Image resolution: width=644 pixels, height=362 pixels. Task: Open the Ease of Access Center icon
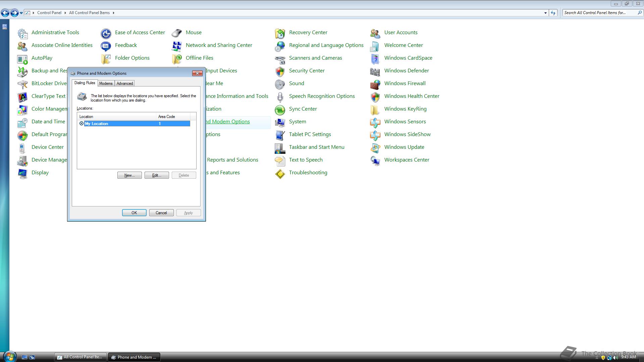tap(106, 33)
